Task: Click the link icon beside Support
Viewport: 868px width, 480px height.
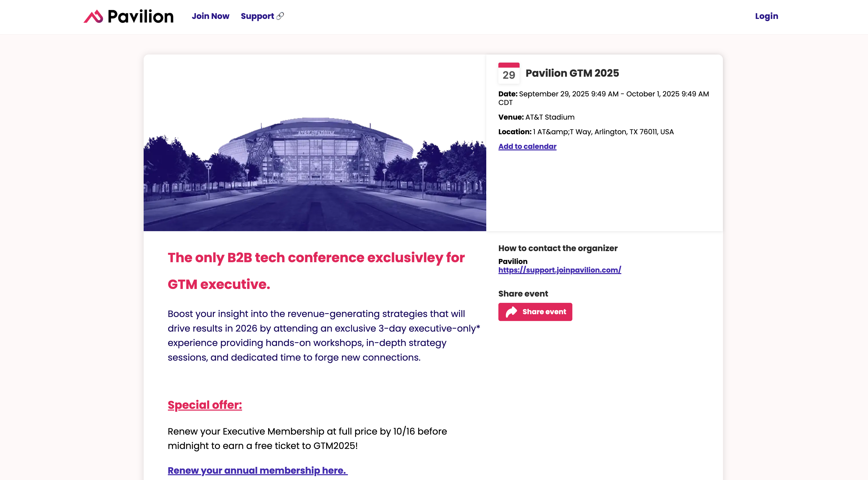Action: [280, 16]
